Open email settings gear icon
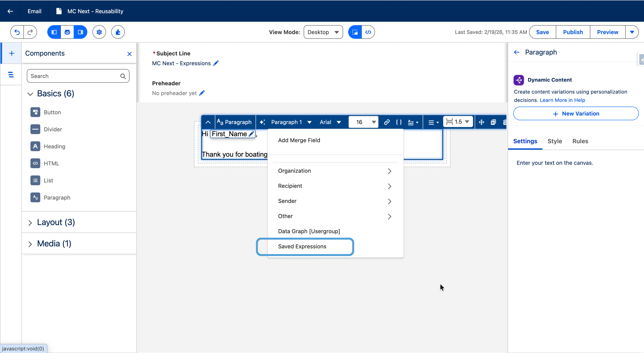The image size is (644, 353). tap(99, 32)
